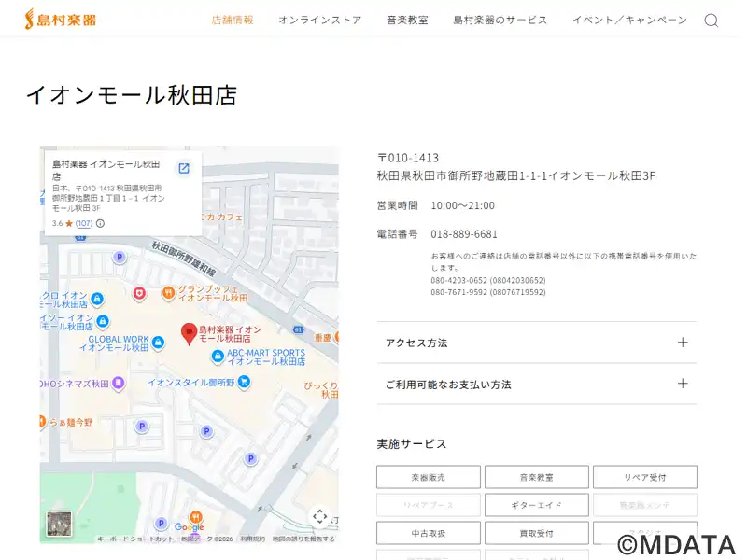Click the search magnifier icon in header
The width and height of the screenshot is (747, 560).
711,21
